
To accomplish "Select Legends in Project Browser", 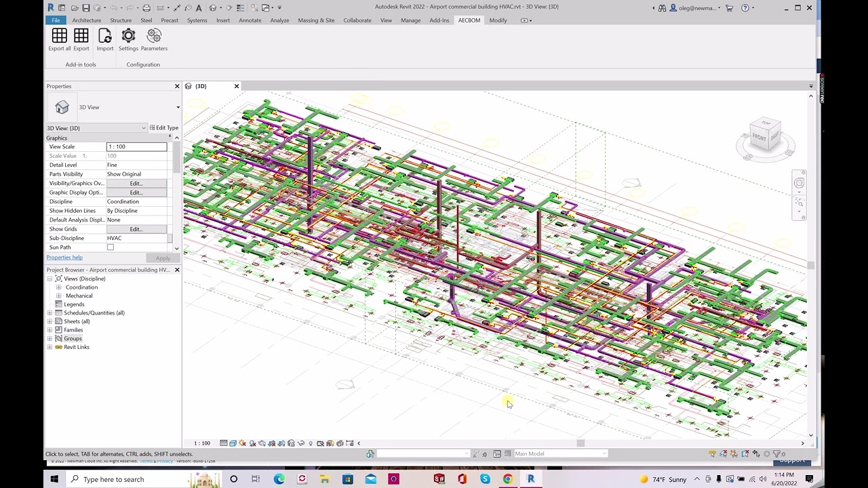I will point(74,304).
